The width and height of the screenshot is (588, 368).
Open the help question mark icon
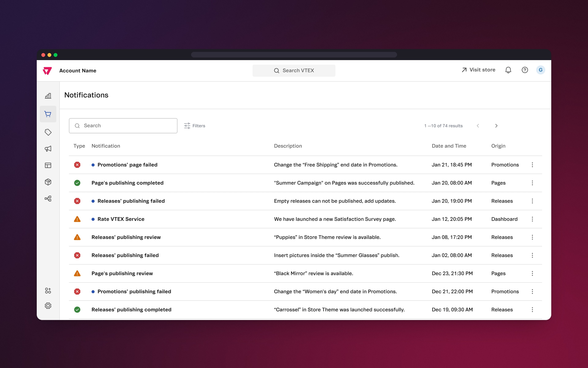(x=525, y=70)
